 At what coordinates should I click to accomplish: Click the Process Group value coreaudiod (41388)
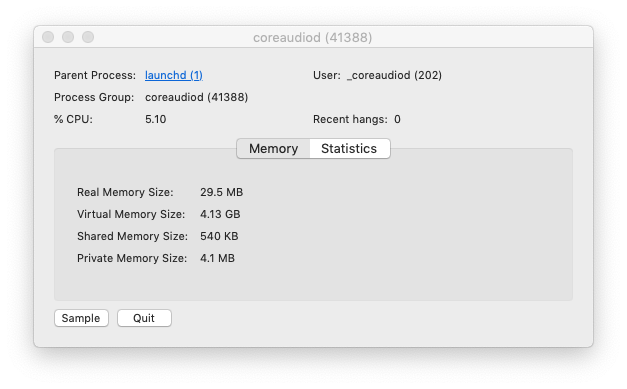(196, 97)
